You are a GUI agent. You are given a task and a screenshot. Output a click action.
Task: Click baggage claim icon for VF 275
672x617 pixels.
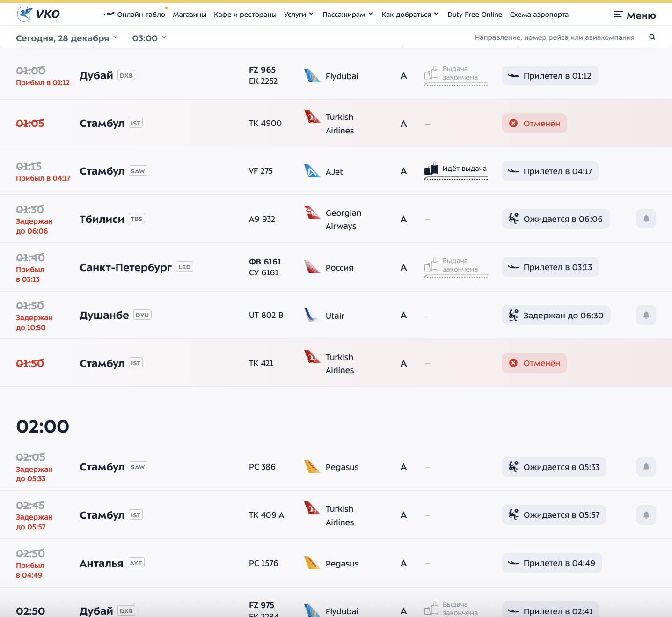(431, 169)
